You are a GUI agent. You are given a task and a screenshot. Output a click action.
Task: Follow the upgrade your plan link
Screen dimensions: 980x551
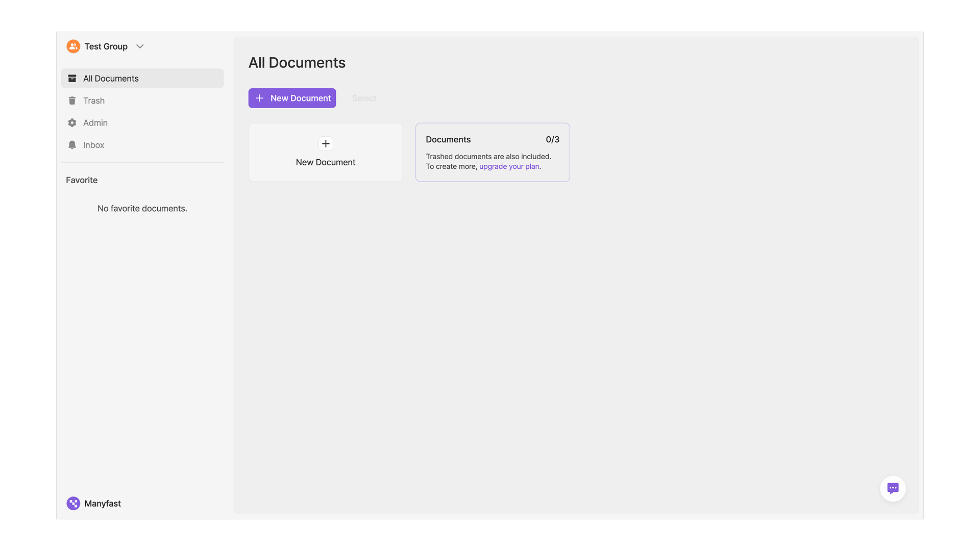(509, 166)
